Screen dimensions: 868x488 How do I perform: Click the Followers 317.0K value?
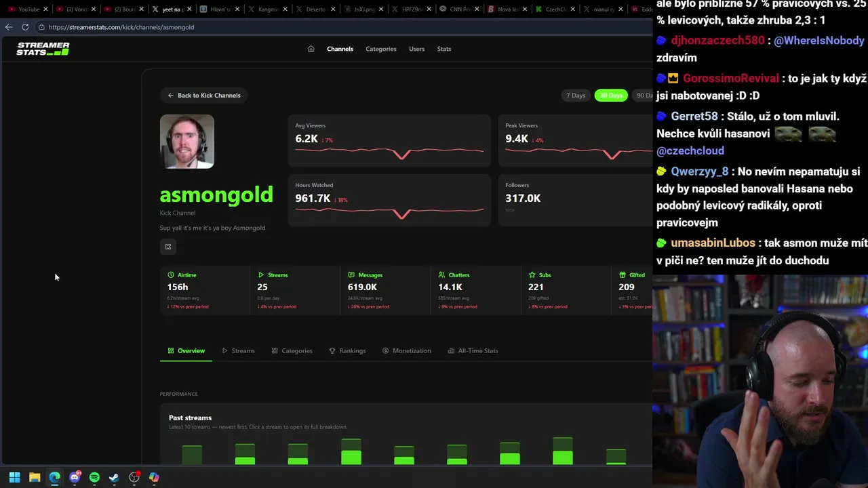point(523,199)
